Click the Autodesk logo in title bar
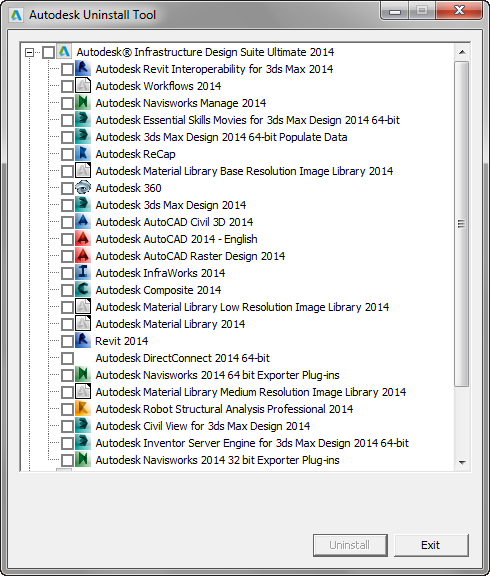490x576 pixels. click(x=16, y=15)
